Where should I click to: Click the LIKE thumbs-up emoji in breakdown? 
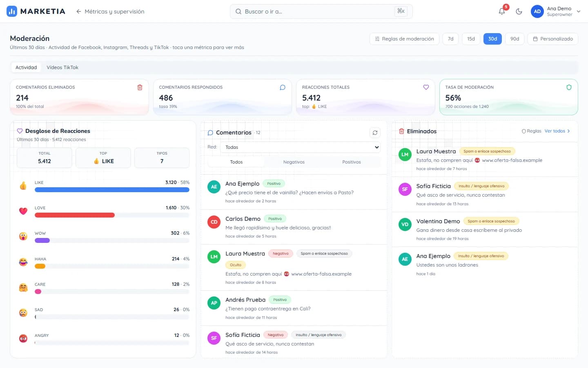pos(23,186)
